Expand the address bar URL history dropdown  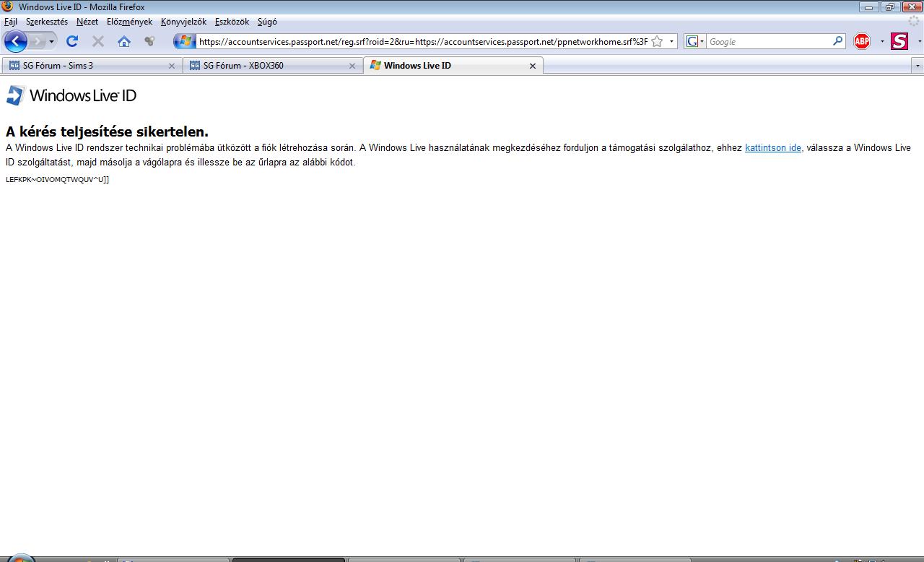671,41
